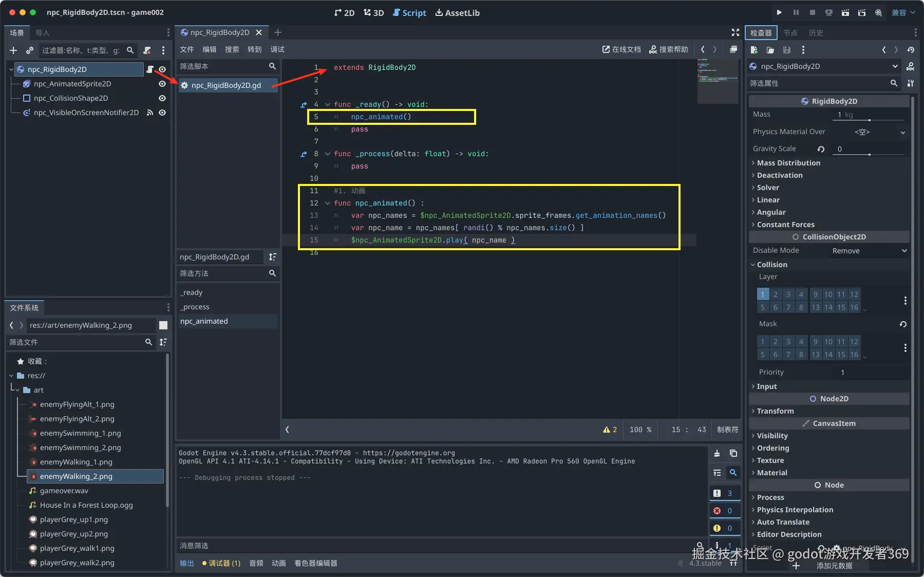The height and width of the screenshot is (577, 924).
Task: Reset the collision Mask to default
Action: coord(903,324)
